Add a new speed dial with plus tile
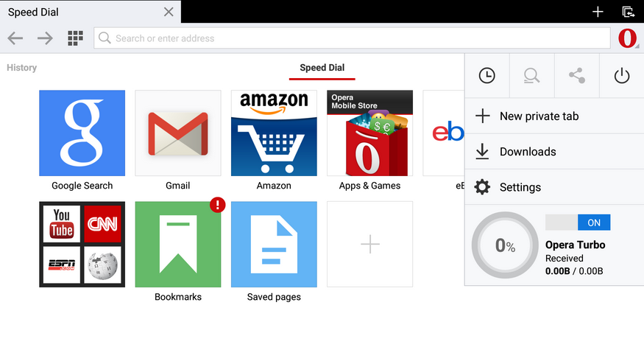The height and width of the screenshot is (350, 644). [x=369, y=245]
